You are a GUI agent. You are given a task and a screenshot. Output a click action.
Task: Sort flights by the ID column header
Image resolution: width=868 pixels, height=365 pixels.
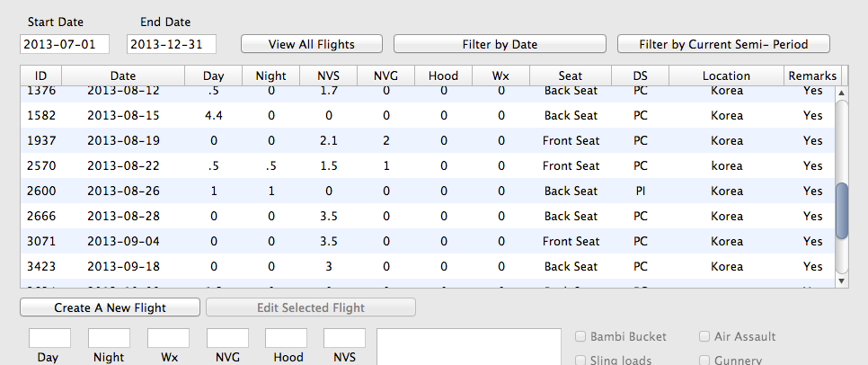(x=41, y=76)
